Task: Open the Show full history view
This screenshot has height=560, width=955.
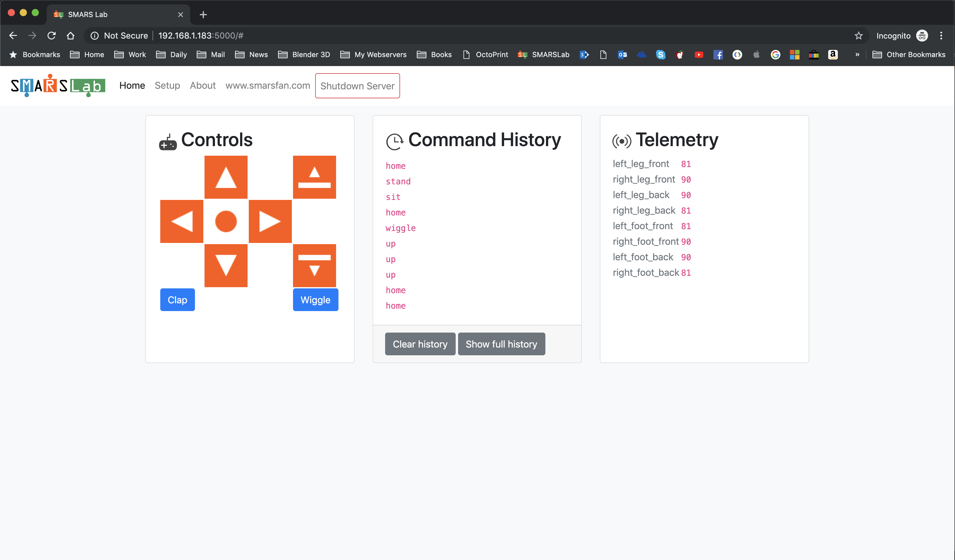Action: tap(501, 344)
